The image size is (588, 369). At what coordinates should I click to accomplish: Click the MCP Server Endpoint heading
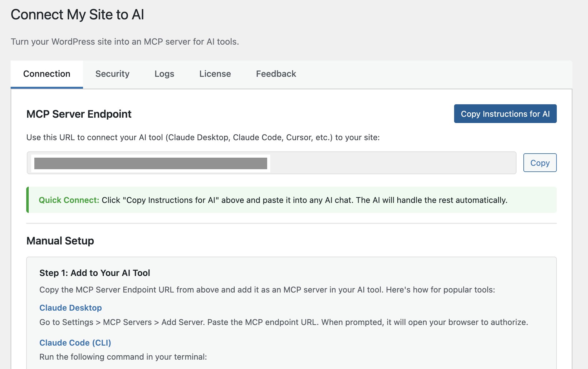coord(79,114)
